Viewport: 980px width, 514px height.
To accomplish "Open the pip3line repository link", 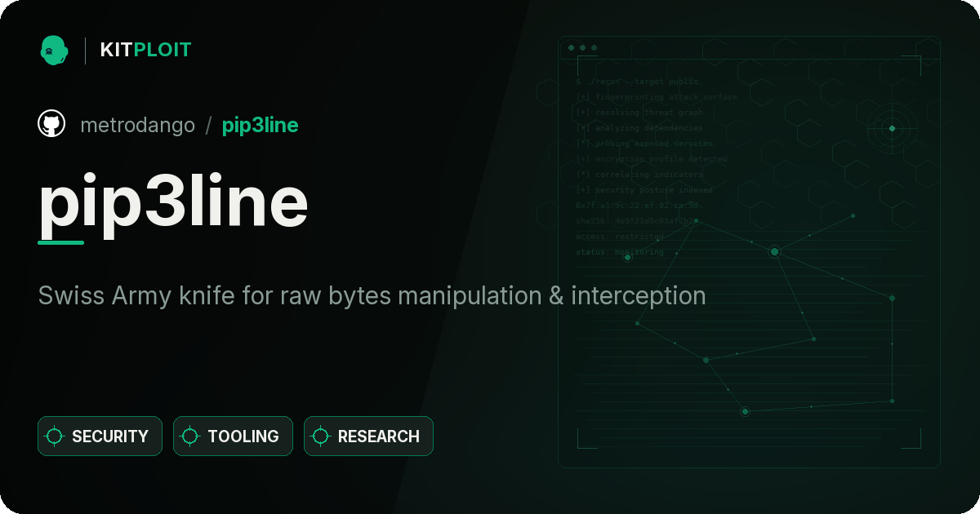I will coord(260,125).
